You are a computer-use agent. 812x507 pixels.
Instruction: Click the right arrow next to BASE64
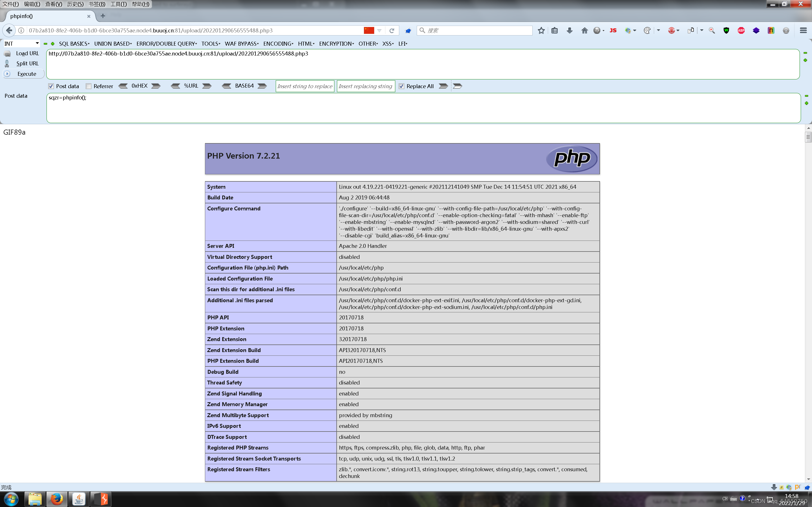[x=262, y=86]
